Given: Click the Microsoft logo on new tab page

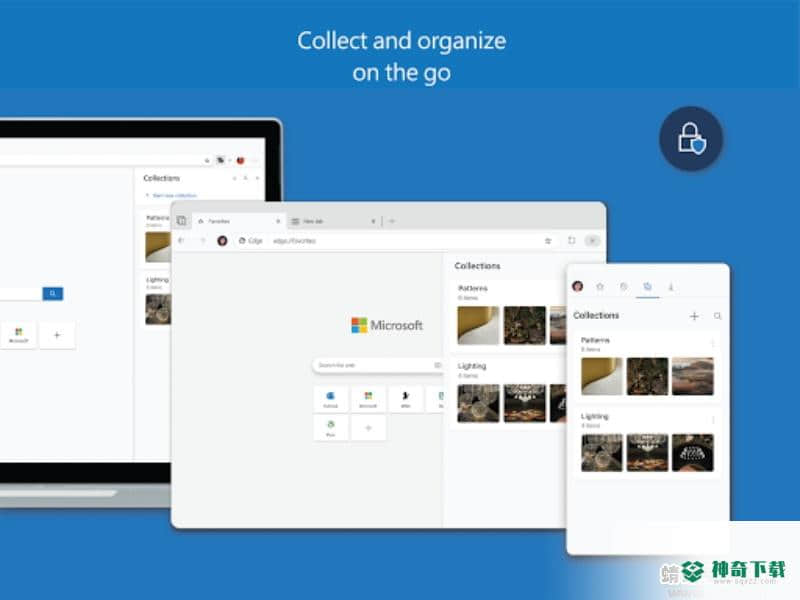Looking at the screenshot, I should coord(387,325).
